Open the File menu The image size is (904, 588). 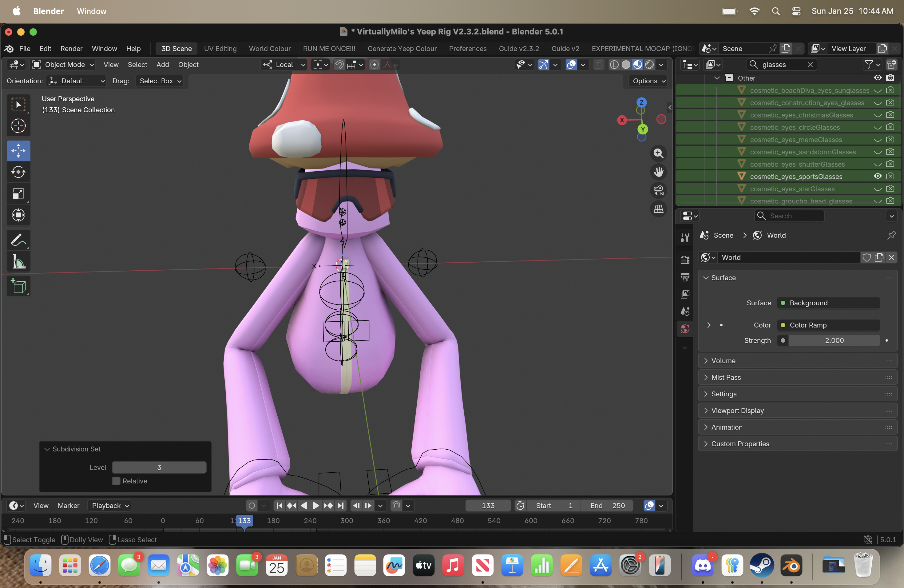pyautogui.click(x=25, y=49)
